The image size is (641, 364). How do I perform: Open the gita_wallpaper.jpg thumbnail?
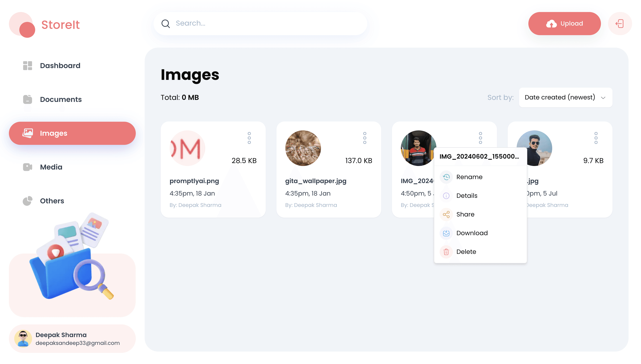coord(303,148)
